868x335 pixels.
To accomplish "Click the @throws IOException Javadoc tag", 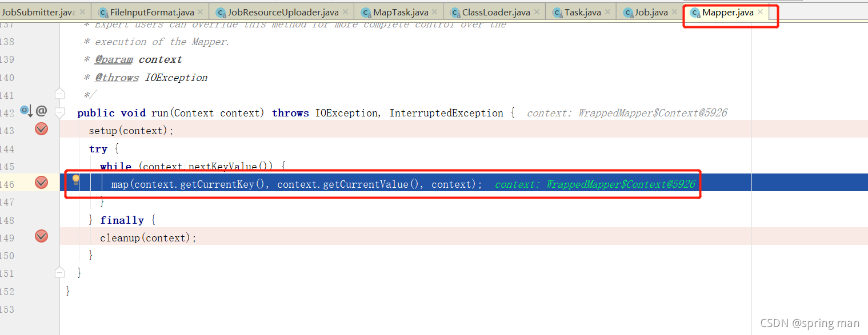I will (x=151, y=78).
